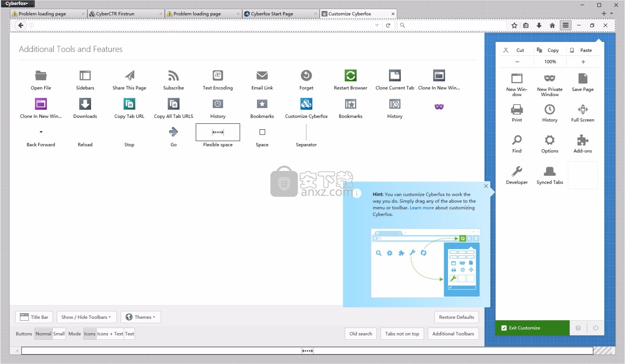Click the home toolbar icon
The width and height of the screenshot is (625, 364).
(552, 25)
